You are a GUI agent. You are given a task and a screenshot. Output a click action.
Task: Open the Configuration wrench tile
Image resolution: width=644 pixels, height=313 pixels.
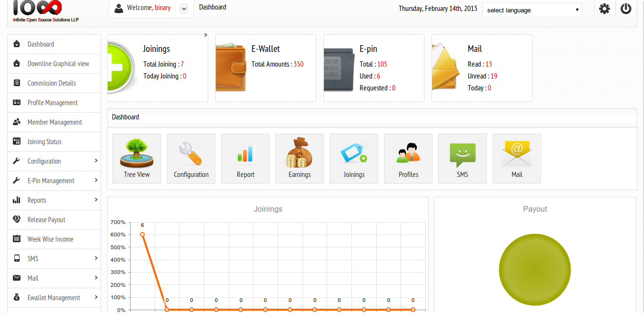(x=191, y=158)
